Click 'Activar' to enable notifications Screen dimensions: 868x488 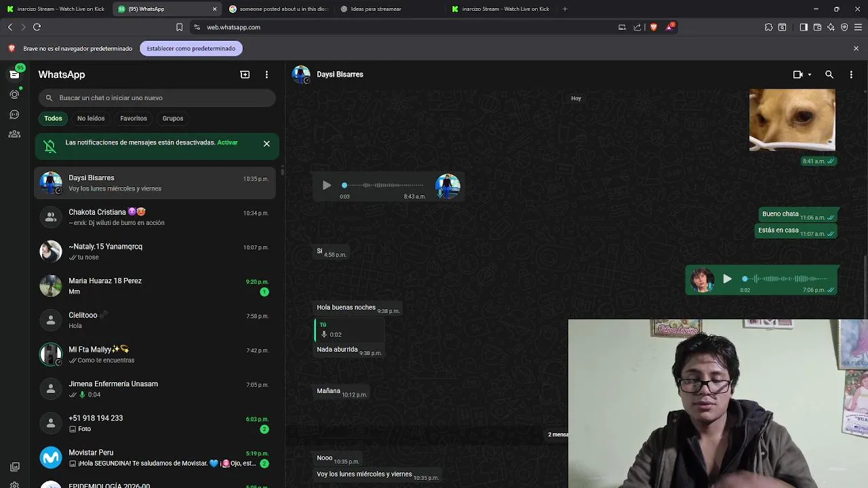click(227, 142)
